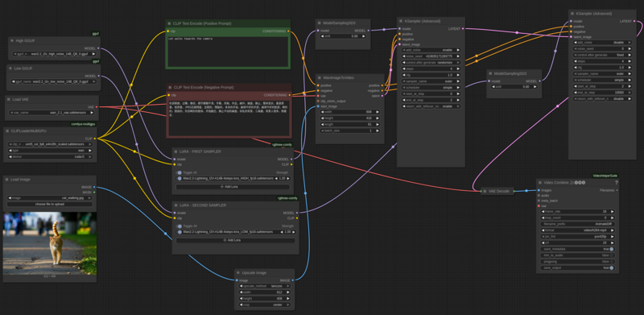Click Add Lora in LoRA - FIRST SAMPLER

tap(233, 187)
